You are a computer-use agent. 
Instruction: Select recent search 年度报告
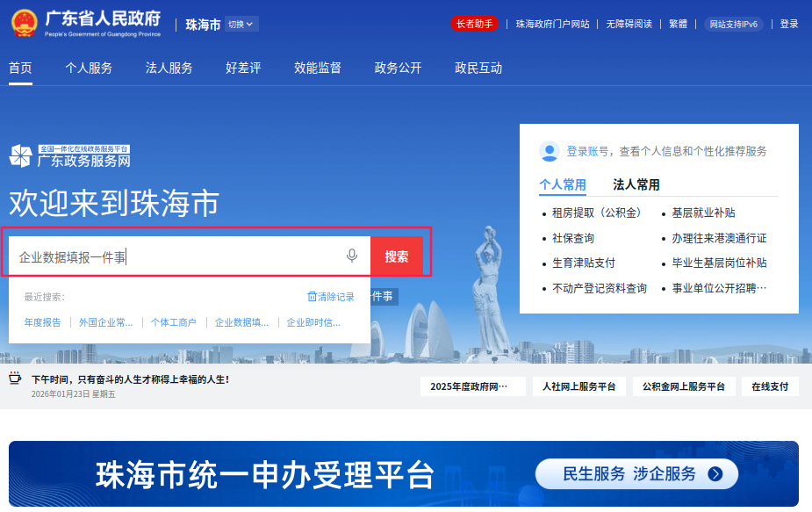point(42,322)
